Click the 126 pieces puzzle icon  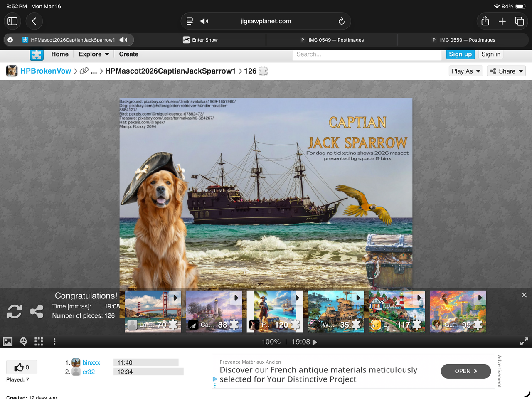pyautogui.click(x=263, y=71)
